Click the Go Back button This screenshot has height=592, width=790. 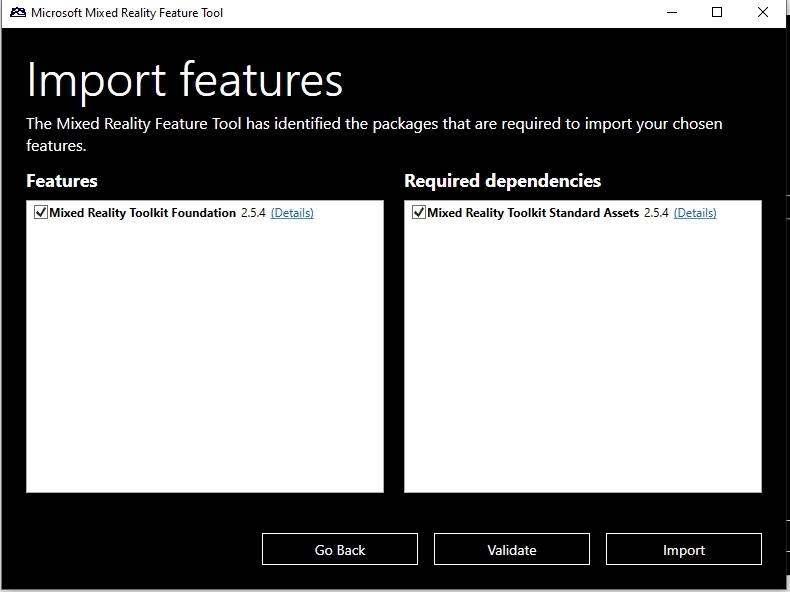[x=340, y=549]
